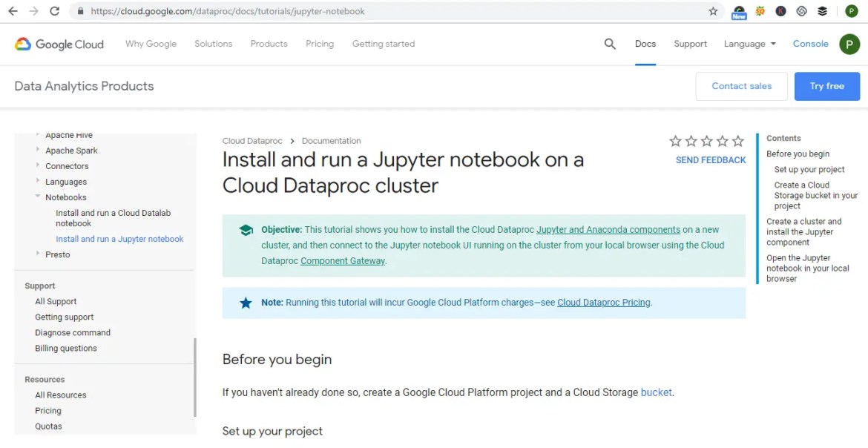The width and height of the screenshot is (868, 448).
Task: Open the extension with New badge
Action: [739, 12]
